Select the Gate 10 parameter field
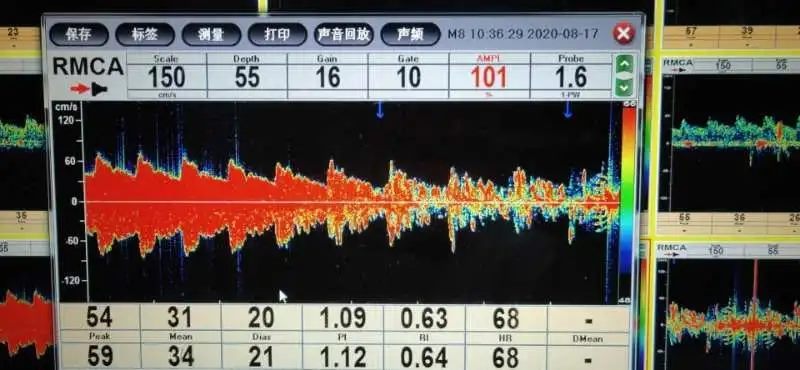Screen dimensions: 800x370 click(409, 76)
